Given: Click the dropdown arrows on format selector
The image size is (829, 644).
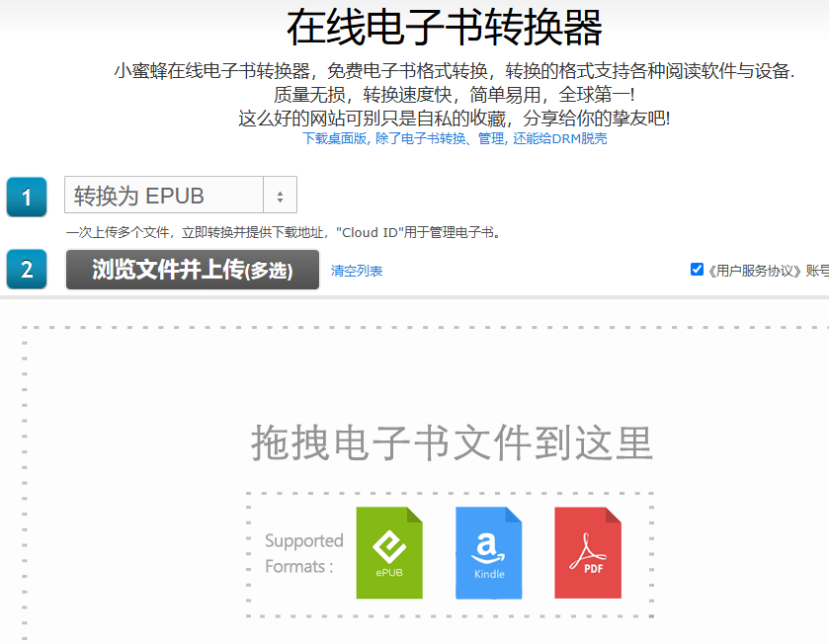Looking at the screenshot, I should tap(281, 196).
